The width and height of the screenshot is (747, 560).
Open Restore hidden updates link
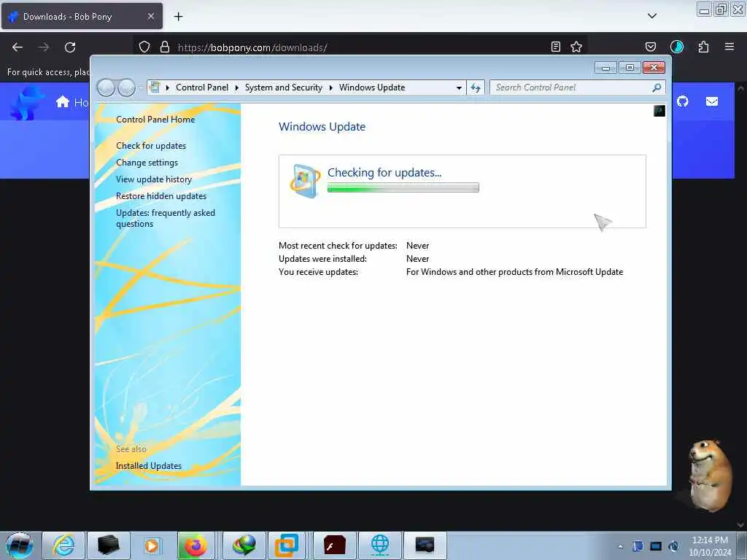(x=161, y=196)
